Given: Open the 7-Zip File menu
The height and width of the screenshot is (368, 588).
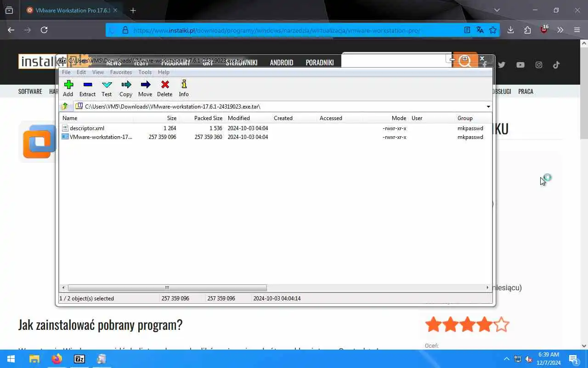Looking at the screenshot, I should (x=66, y=72).
